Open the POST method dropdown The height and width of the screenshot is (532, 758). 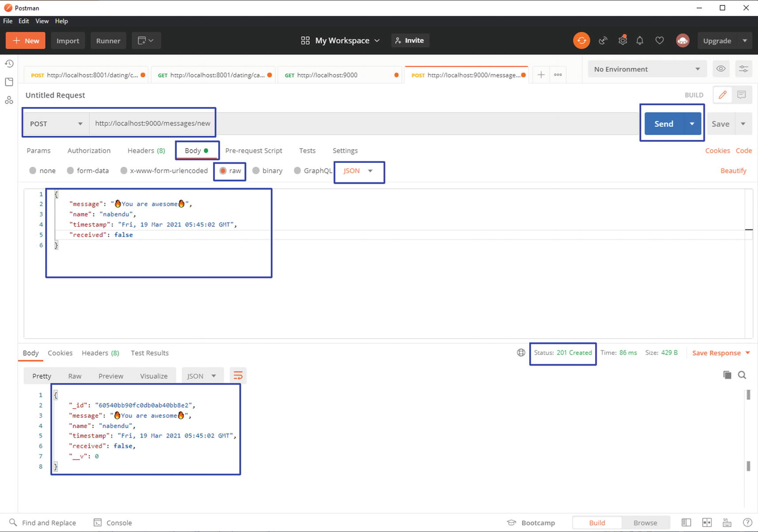[x=56, y=124]
